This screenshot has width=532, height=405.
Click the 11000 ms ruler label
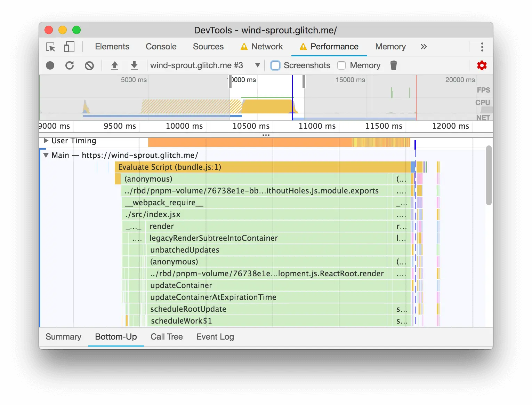click(x=317, y=126)
